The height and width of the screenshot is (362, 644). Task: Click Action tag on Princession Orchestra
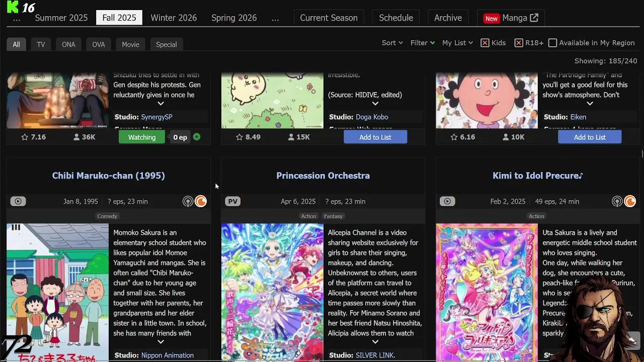point(308,216)
